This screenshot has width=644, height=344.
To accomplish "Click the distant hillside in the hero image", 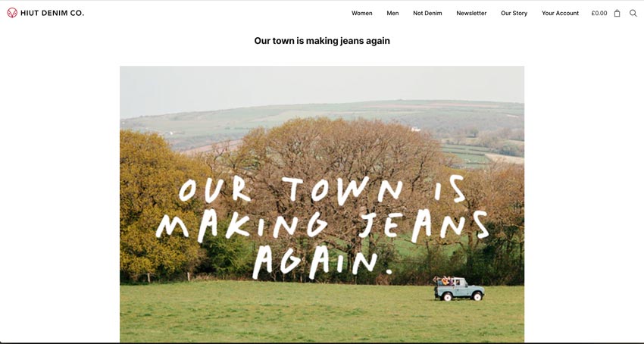I will pos(322,119).
